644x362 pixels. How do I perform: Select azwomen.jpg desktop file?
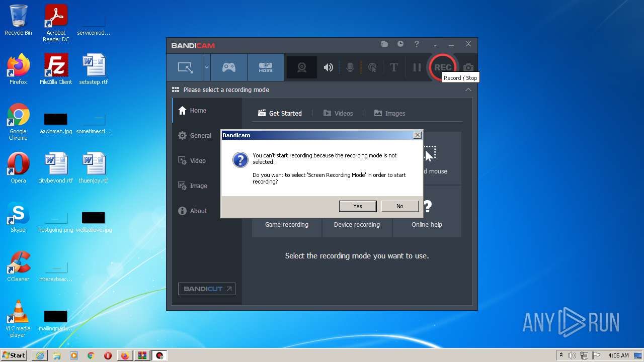56,124
